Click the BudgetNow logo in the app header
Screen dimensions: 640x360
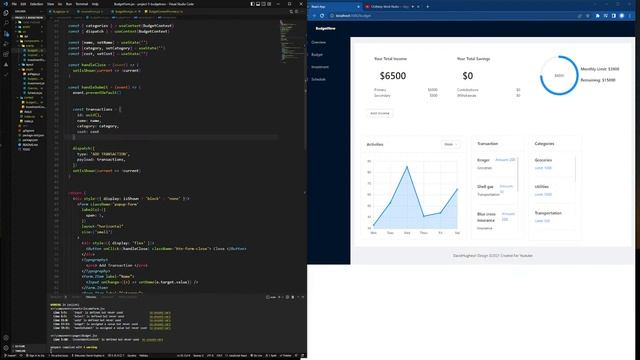[x=325, y=29]
